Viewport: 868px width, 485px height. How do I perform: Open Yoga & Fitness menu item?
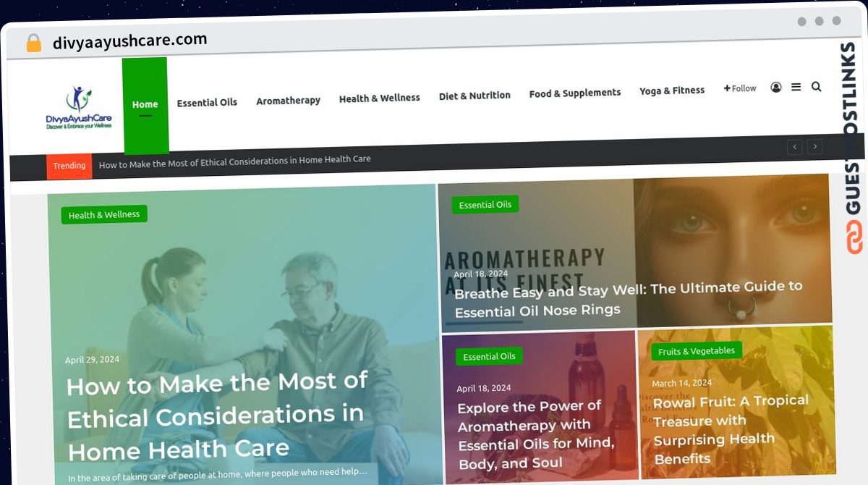(x=672, y=90)
